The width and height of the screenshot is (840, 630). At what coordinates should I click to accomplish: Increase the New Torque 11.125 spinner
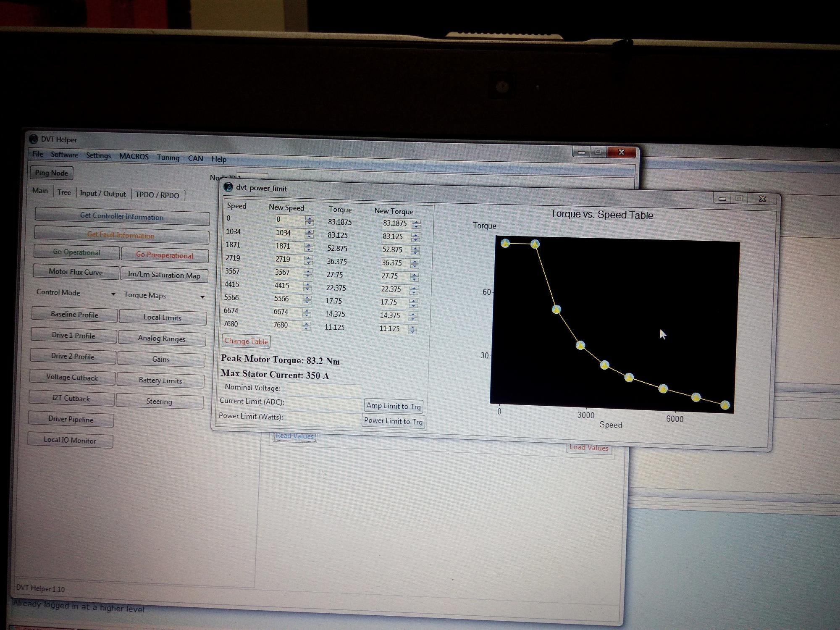click(x=413, y=327)
